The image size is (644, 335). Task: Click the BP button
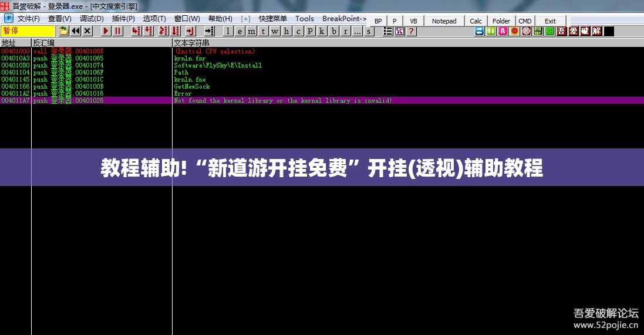[x=378, y=21]
